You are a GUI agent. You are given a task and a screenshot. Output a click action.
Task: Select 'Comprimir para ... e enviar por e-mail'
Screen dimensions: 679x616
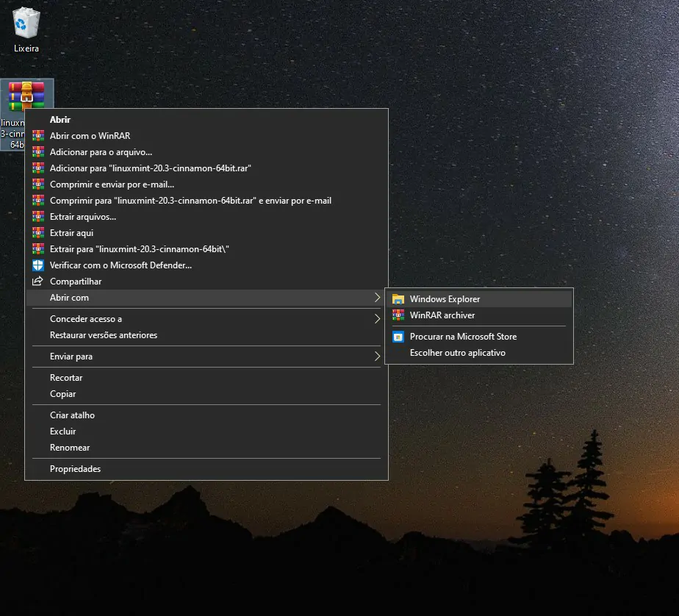coord(206,201)
